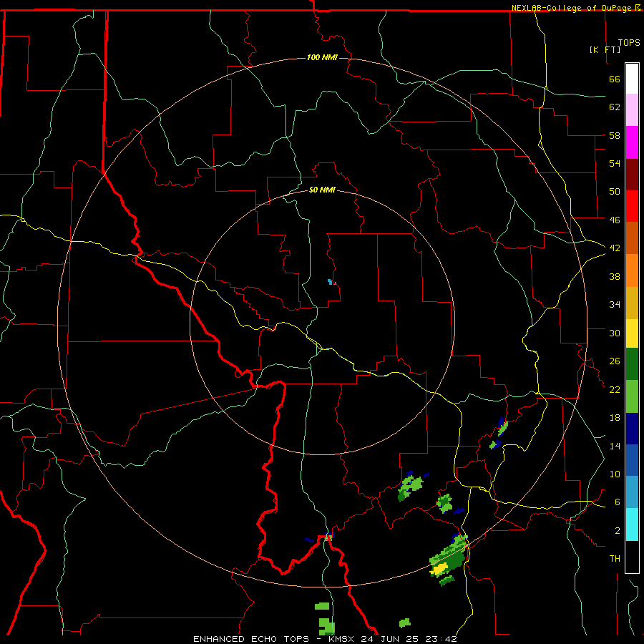This screenshot has width=644, height=644.
Task: Click the yellow 30 kft echo core
Action: click(439, 569)
